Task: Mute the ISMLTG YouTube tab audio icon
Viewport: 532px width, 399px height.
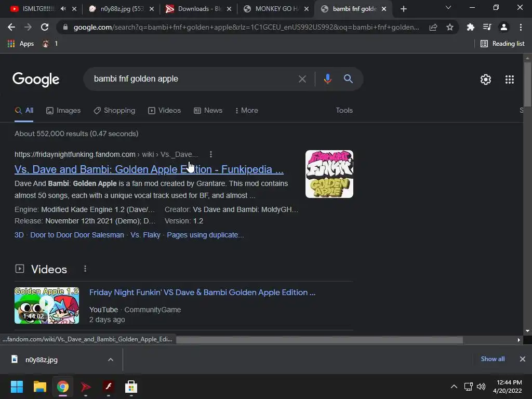Action: tap(63, 9)
